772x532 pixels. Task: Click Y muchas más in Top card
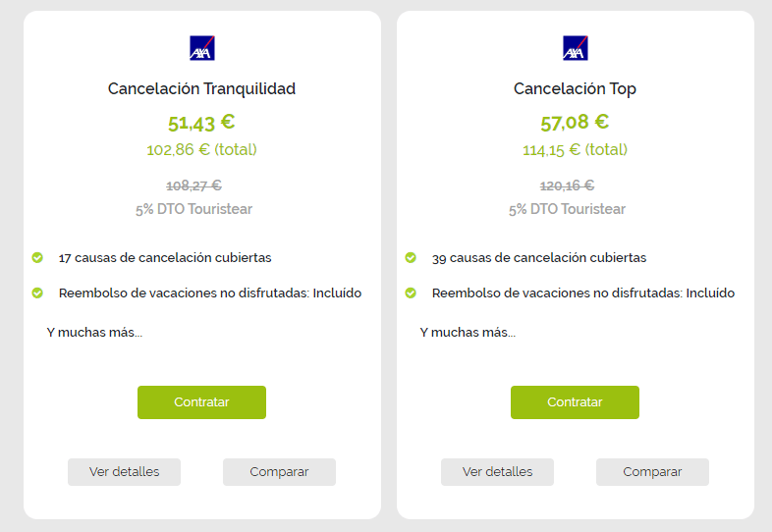[468, 333]
